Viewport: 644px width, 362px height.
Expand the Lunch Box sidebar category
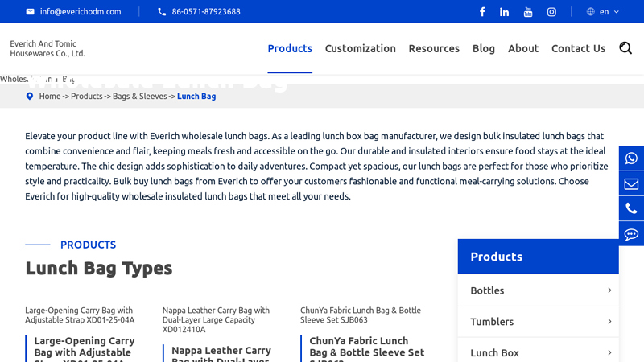(x=609, y=352)
